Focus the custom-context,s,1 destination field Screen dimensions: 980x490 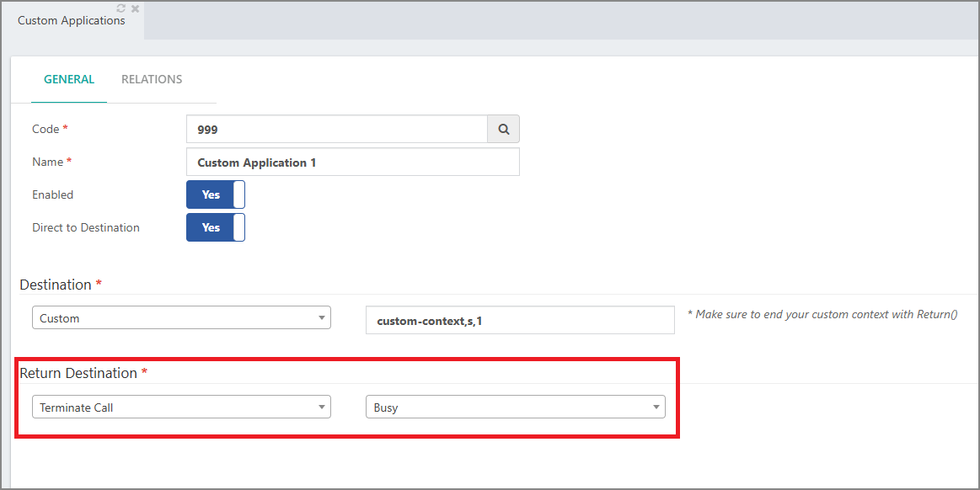tap(520, 320)
